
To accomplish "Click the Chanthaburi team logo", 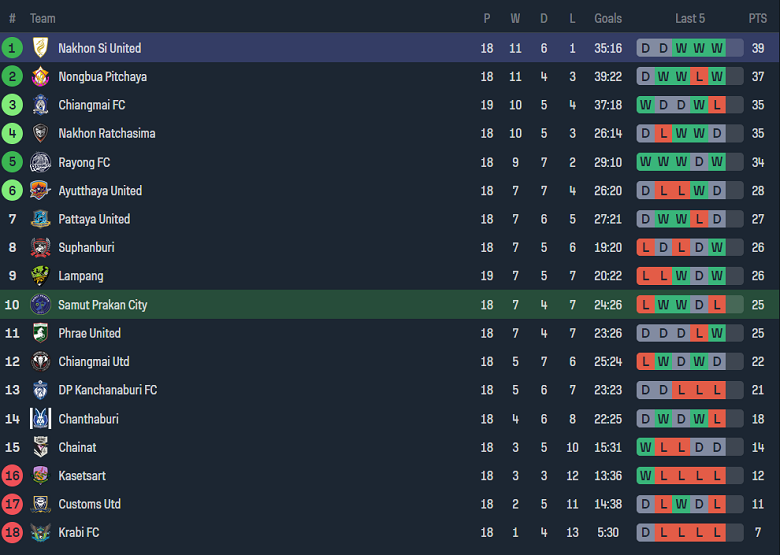I will [40, 419].
